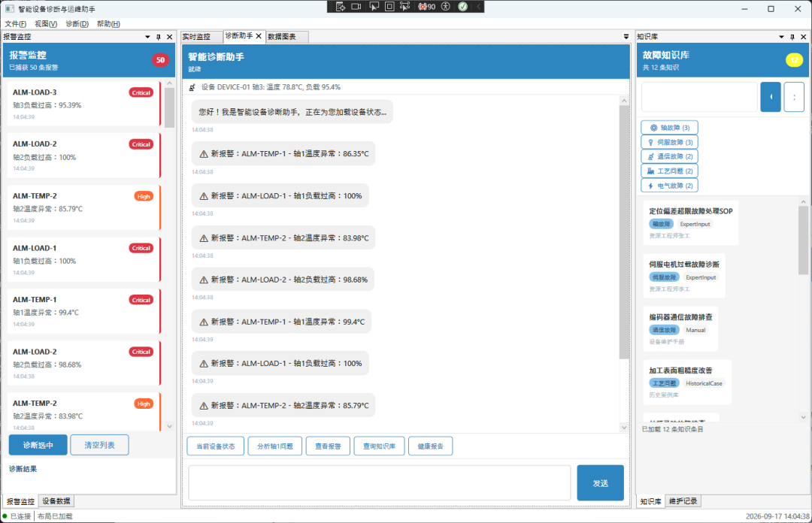Toggle the layout adorners square icon
Viewport: 812px width, 523px height.
click(x=389, y=7)
